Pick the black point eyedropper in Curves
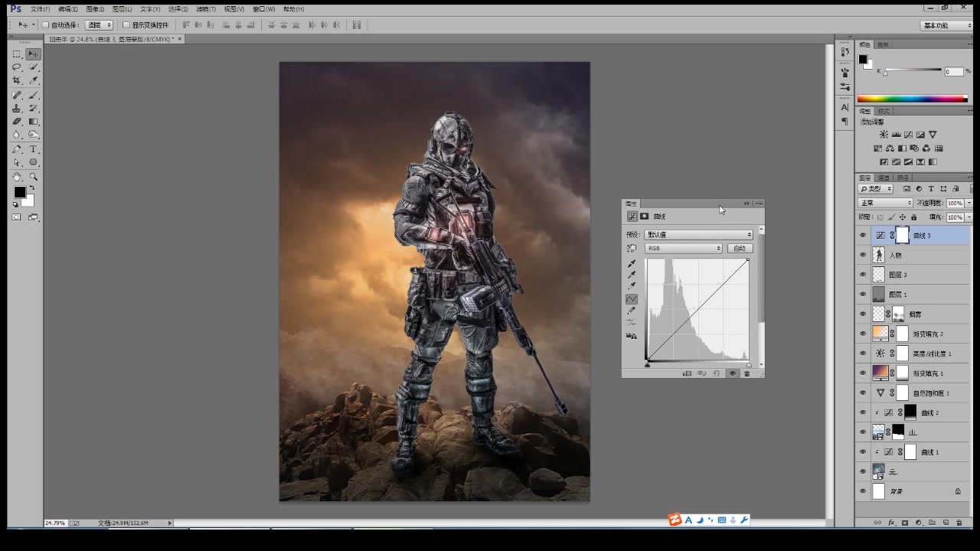The image size is (980, 551). [632, 263]
